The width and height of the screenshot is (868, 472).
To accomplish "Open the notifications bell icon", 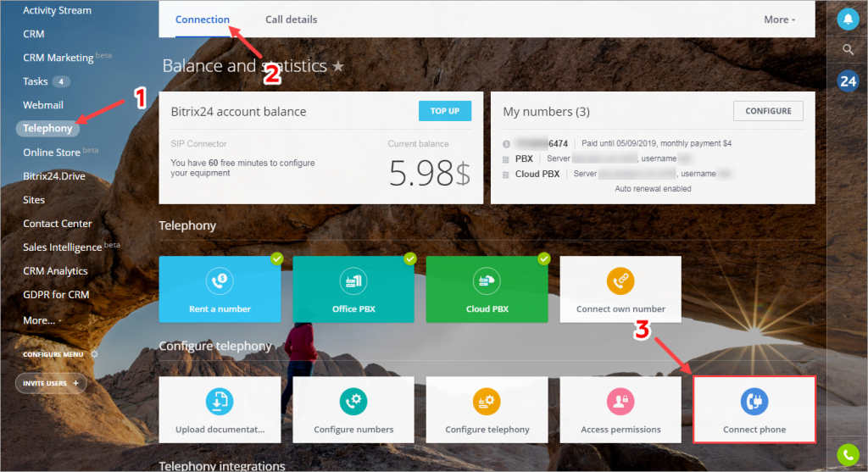I will (x=848, y=19).
